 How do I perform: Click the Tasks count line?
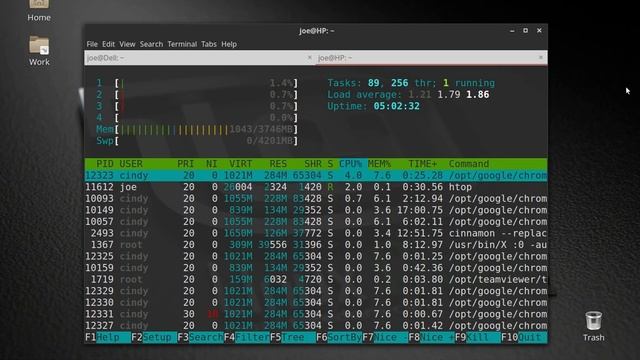click(411, 83)
